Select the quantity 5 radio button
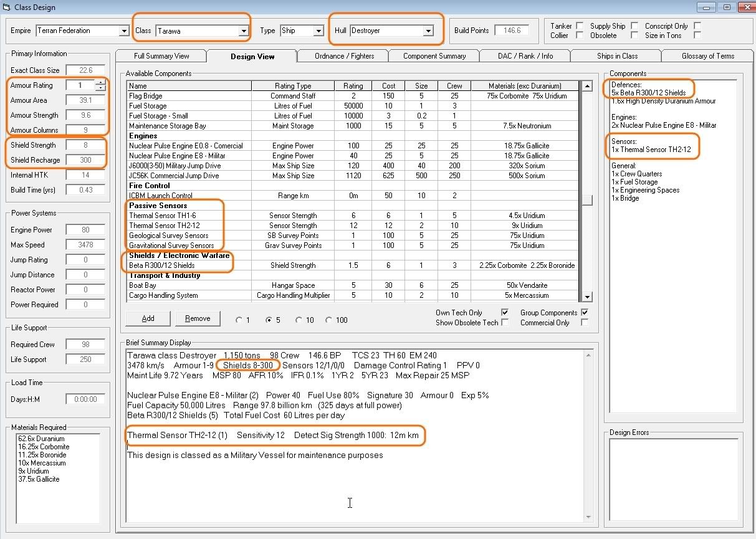 point(269,320)
